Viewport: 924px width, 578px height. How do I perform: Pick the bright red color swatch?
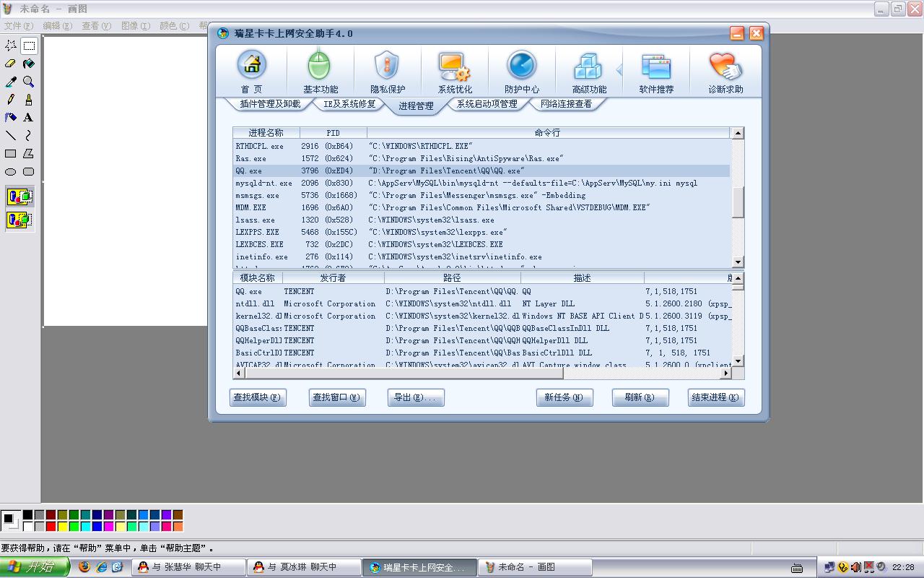tap(51, 527)
